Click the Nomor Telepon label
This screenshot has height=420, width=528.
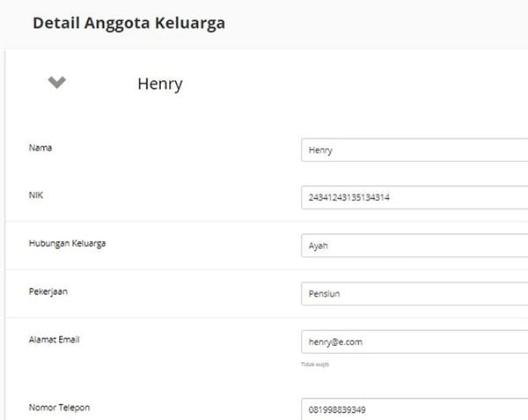59,407
